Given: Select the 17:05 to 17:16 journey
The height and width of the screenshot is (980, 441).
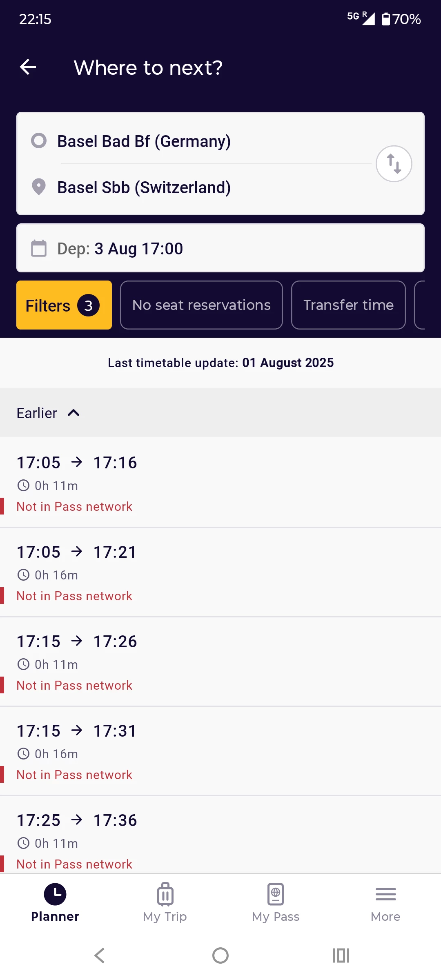Looking at the screenshot, I should [220, 483].
